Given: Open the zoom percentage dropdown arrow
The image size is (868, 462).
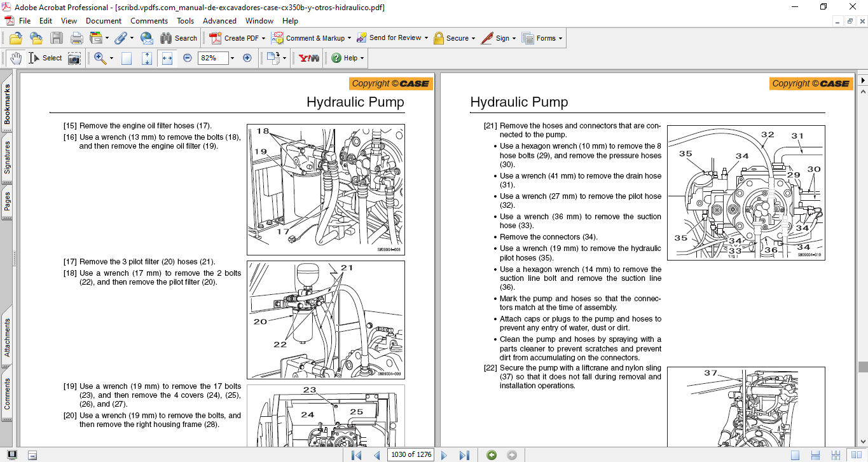Looking at the screenshot, I should click(232, 58).
